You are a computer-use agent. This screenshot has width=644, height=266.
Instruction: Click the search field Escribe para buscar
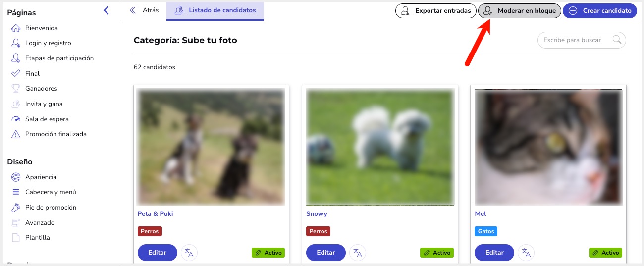point(582,40)
